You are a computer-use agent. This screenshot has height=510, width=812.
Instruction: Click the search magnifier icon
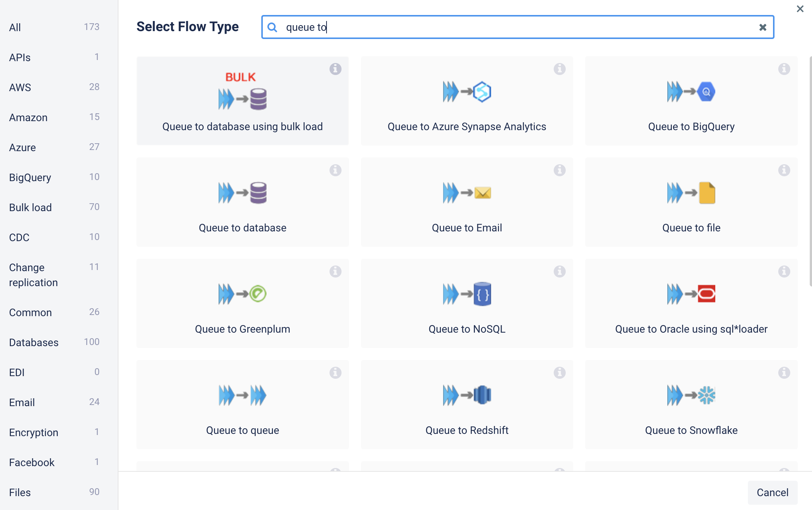[x=273, y=27]
